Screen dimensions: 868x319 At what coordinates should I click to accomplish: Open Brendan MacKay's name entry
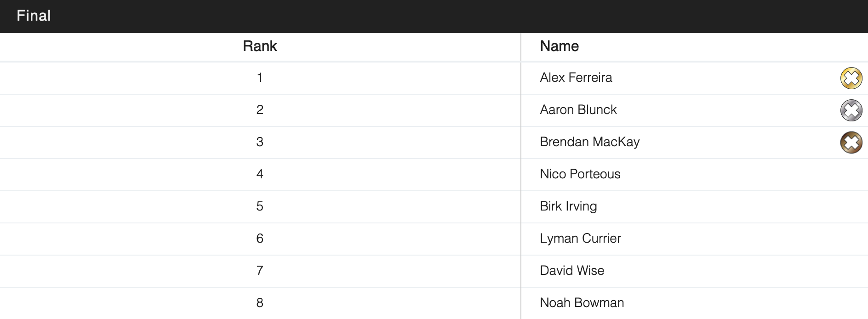(589, 142)
